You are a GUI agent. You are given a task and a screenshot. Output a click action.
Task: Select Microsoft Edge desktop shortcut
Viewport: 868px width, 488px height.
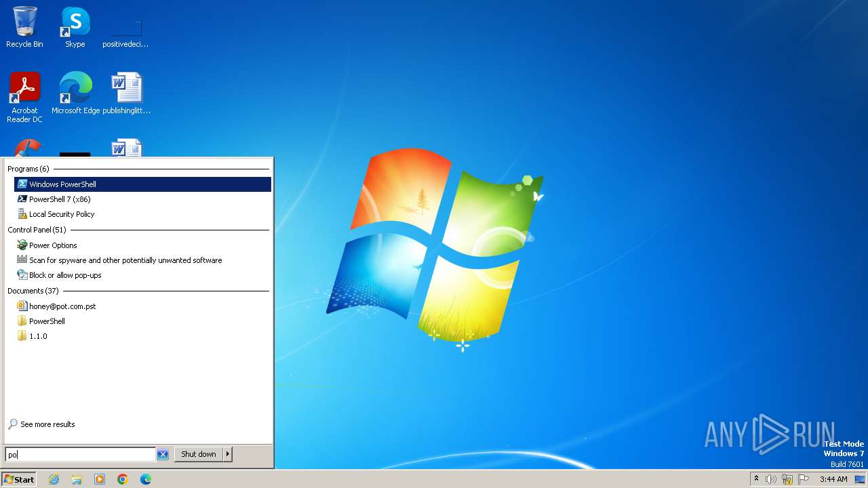[75, 94]
